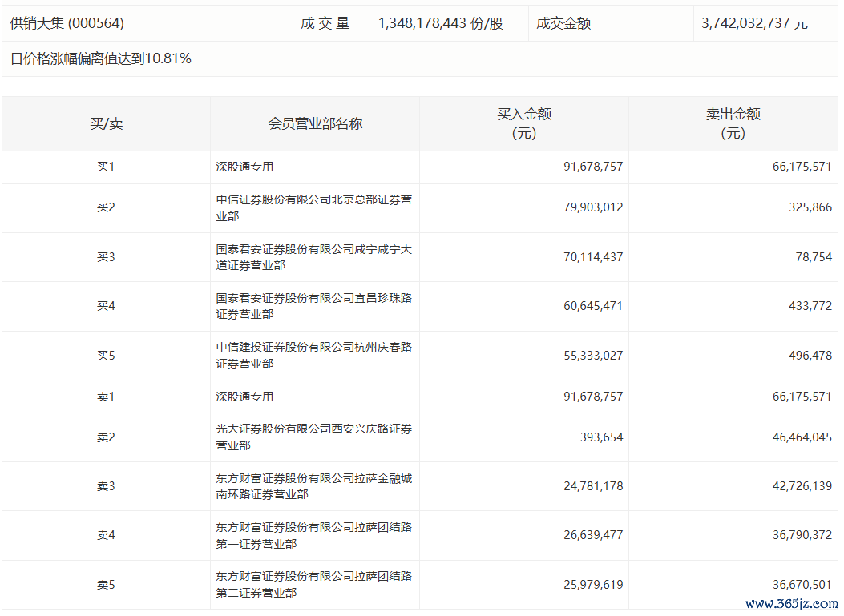Click the 卖出金额(元) column header
This screenshot has width=844, height=616.
733,123
